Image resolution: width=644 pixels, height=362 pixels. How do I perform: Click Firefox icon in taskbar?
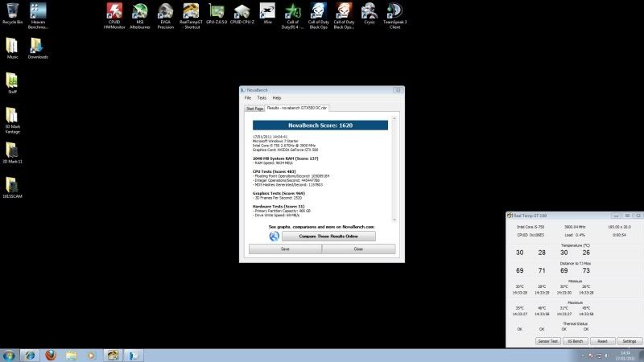click(x=50, y=354)
